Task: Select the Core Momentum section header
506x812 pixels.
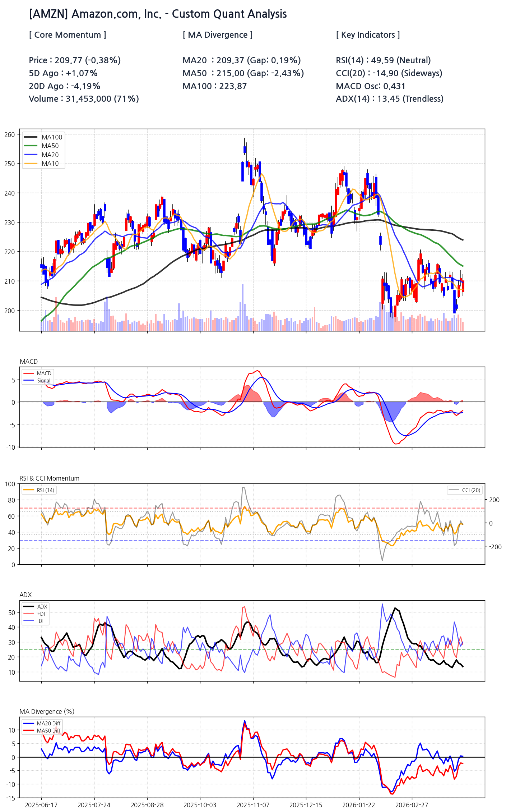Action: point(68,35)
